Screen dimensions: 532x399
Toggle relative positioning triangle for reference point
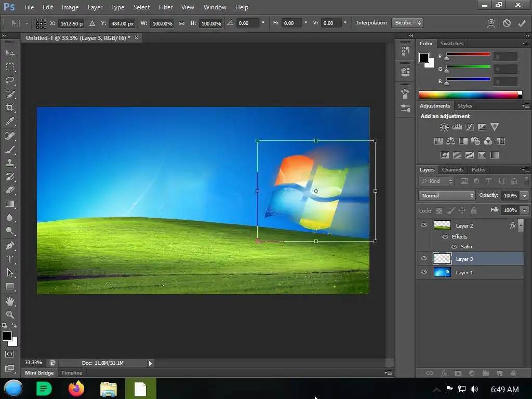coord(92,23)
